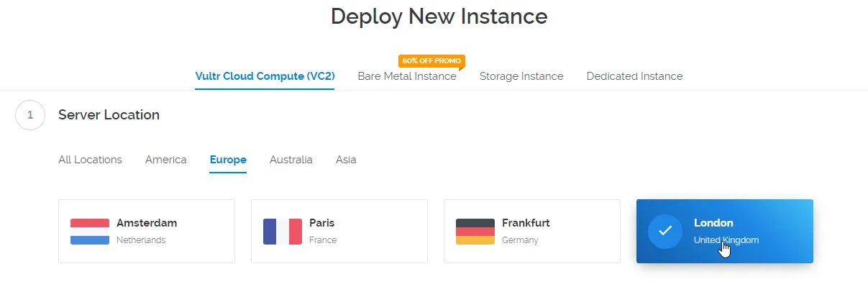Click the checkmark circle on London
Image resolution: width=868 pixels, height=287 pixels.
tap(665, 231)
